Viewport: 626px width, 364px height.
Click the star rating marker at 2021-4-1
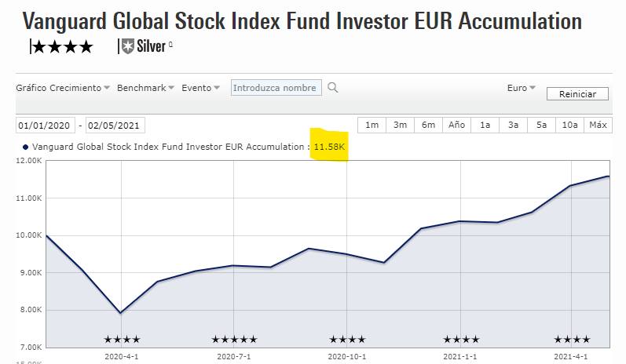(572, 340)
